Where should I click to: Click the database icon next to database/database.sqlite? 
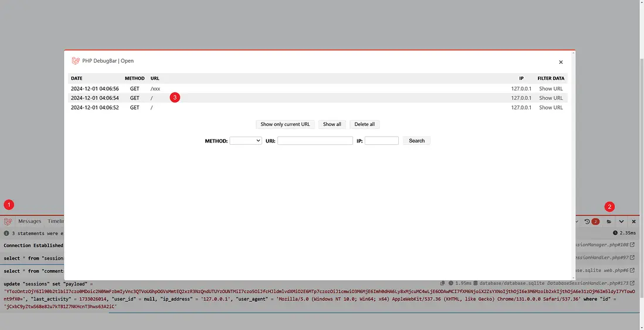tap(476, 283)
